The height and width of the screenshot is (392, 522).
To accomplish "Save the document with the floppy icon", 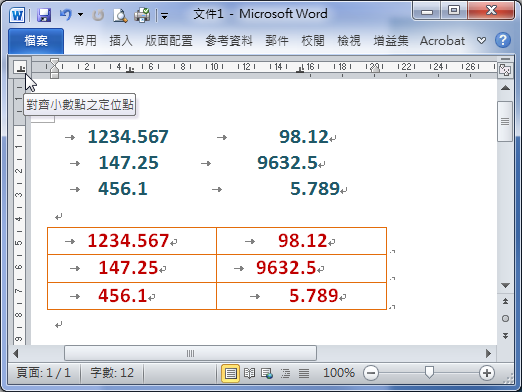I will [x=44, y=15].
